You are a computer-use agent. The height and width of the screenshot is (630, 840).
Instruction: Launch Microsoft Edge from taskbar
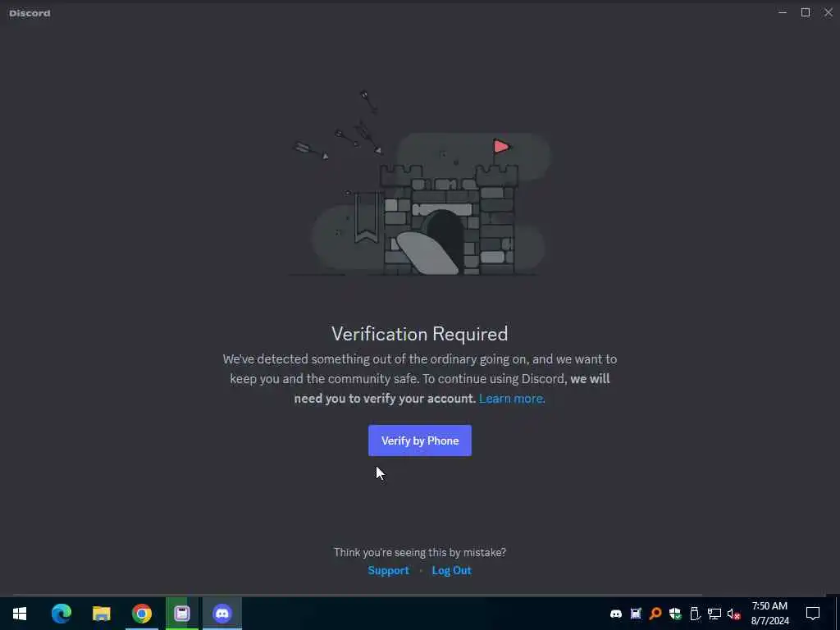[61, 614]
